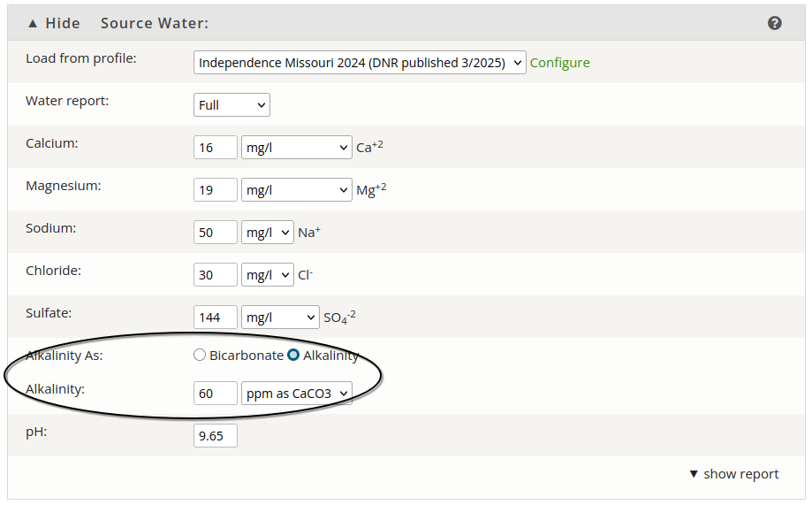Click the help question mark icon

[775, 23]
